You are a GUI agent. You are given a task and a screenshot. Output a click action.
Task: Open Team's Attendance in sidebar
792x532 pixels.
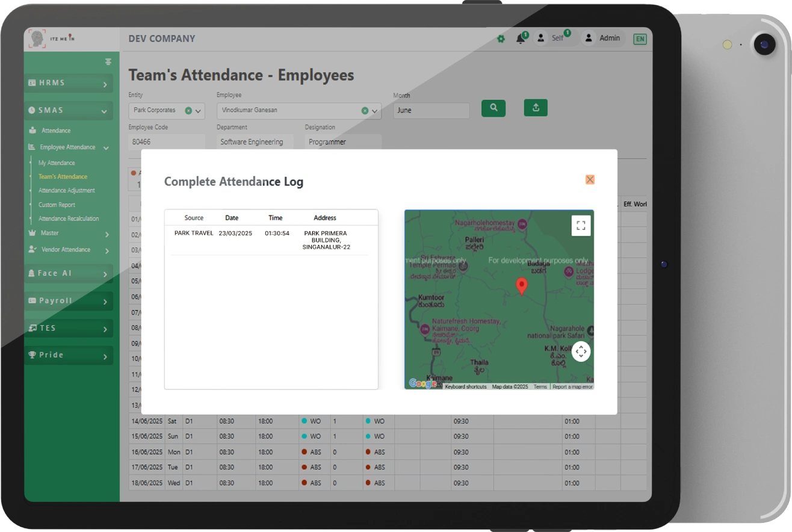tap(63, 177)
